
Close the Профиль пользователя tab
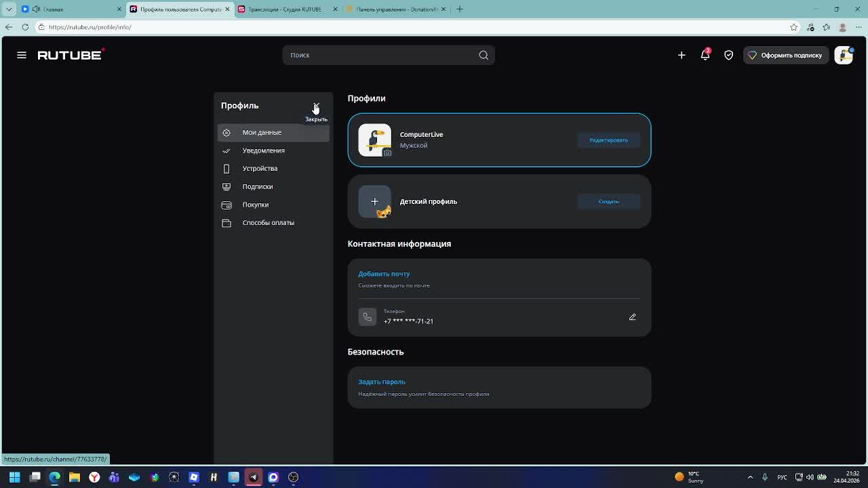click(x=227, y=9)
